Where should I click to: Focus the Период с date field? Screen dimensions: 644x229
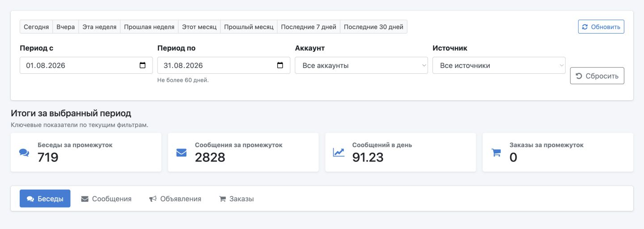tap(86, 65)
